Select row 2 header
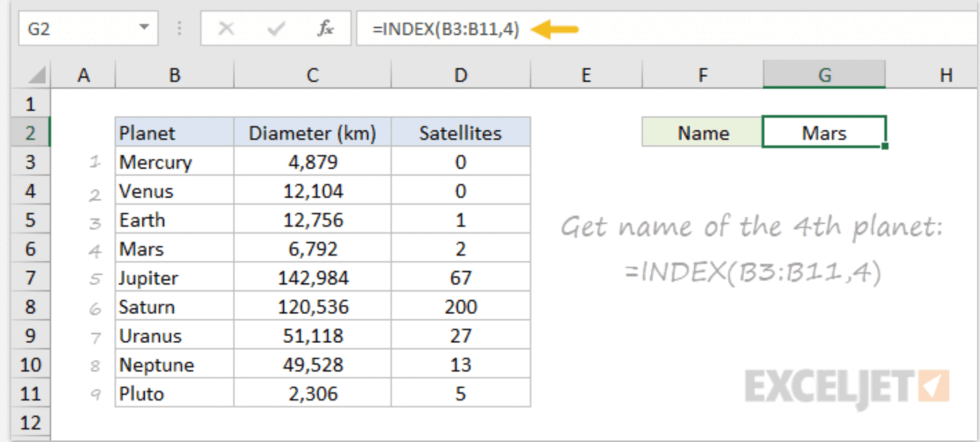 30,133
